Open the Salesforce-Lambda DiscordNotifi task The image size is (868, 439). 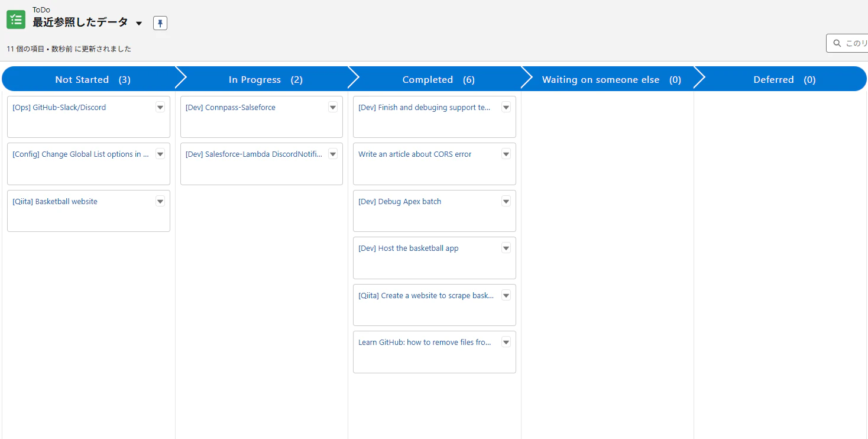254,154
